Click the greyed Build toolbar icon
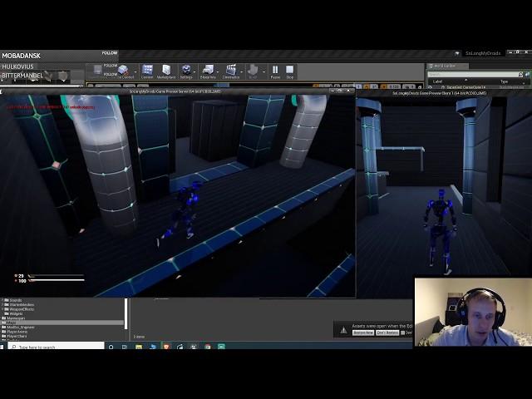This screenshot has width=532, height=399. click(253, 71)
